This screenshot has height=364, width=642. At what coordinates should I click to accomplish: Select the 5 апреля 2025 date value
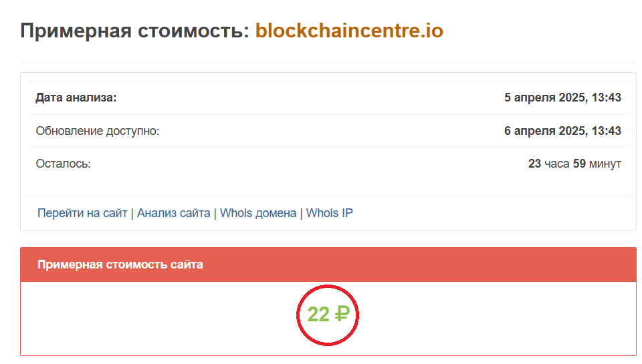(562, 98)
